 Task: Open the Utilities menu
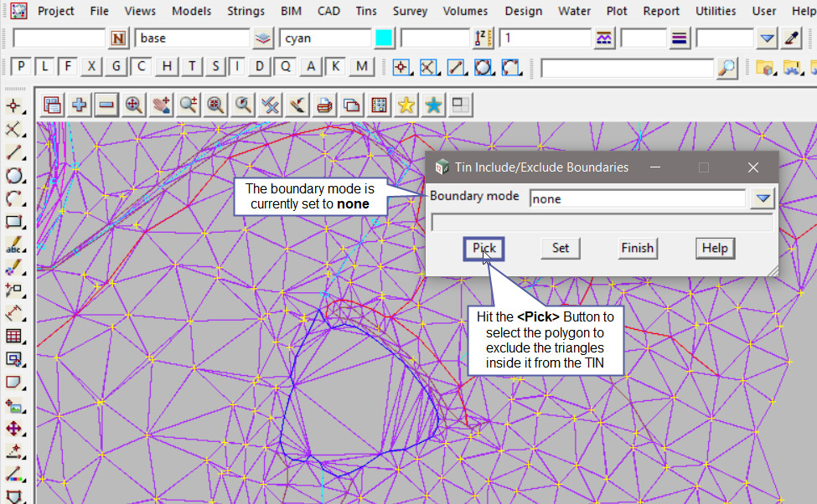click(716, 11)
